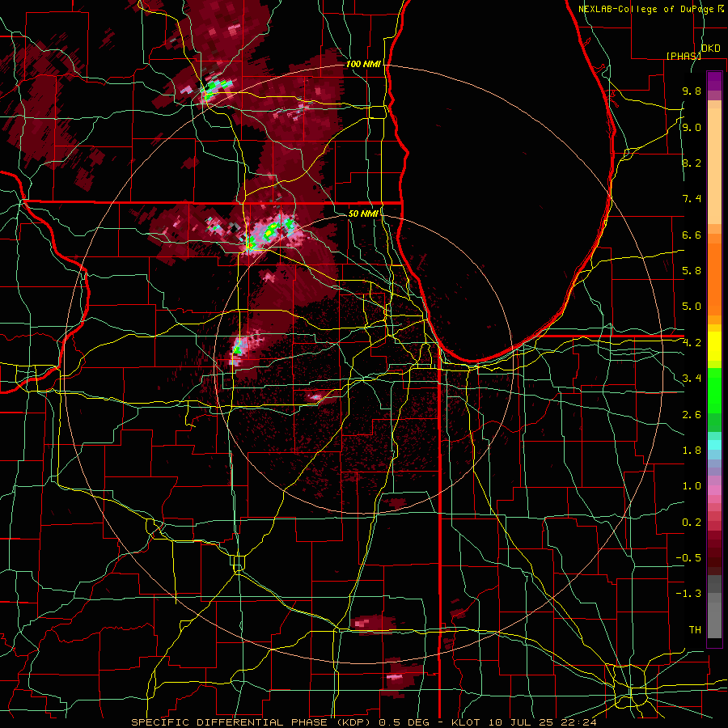Click the purple top segment of color bar

tap(714, 81)
